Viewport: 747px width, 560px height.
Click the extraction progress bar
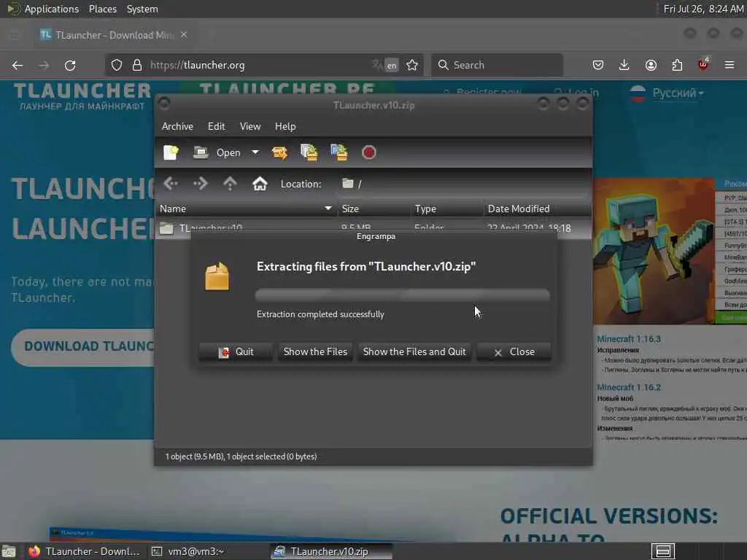click(403, 295)
